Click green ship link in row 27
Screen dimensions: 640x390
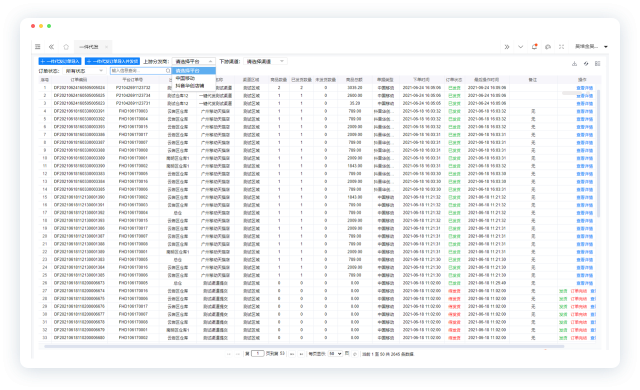point(563,291)
